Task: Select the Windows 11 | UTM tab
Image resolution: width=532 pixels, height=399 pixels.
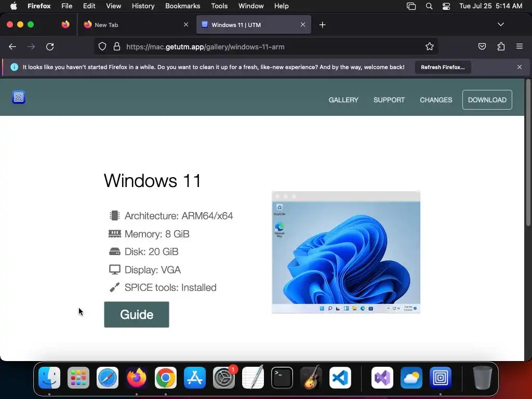Action: pos(254,25)
